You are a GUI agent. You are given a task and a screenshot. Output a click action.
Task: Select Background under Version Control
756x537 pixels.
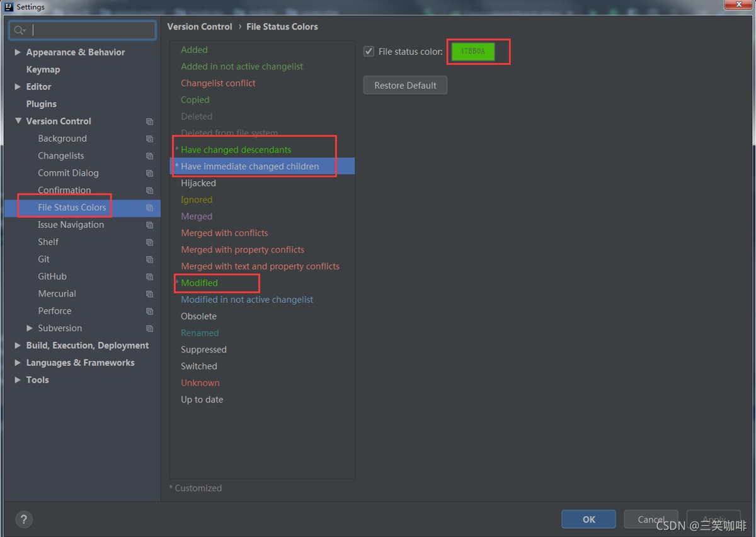coord(62,138)
